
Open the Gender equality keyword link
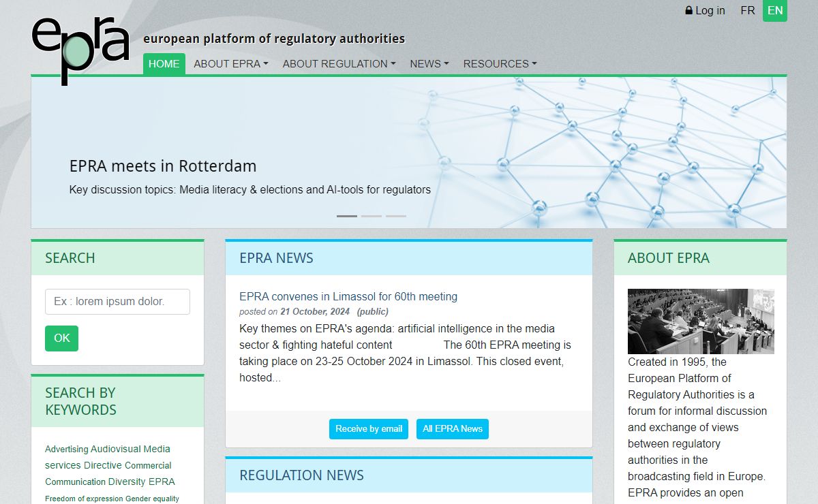[152, 499]
